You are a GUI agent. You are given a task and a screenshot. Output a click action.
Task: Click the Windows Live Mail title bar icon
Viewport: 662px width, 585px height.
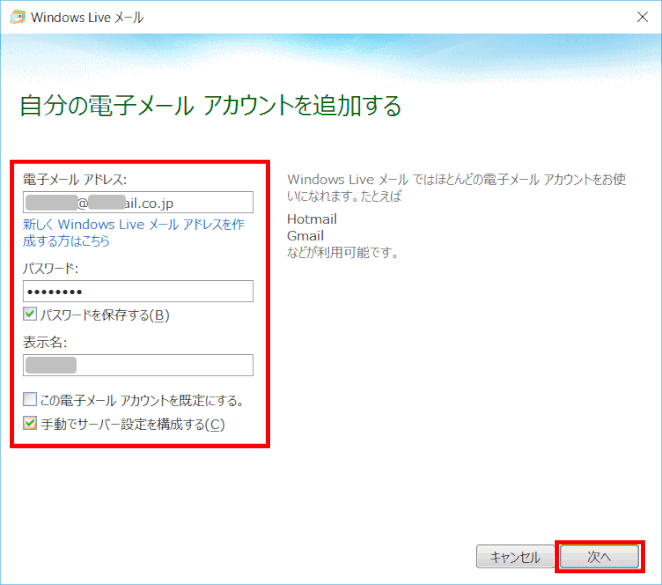(x=17, y=17)
